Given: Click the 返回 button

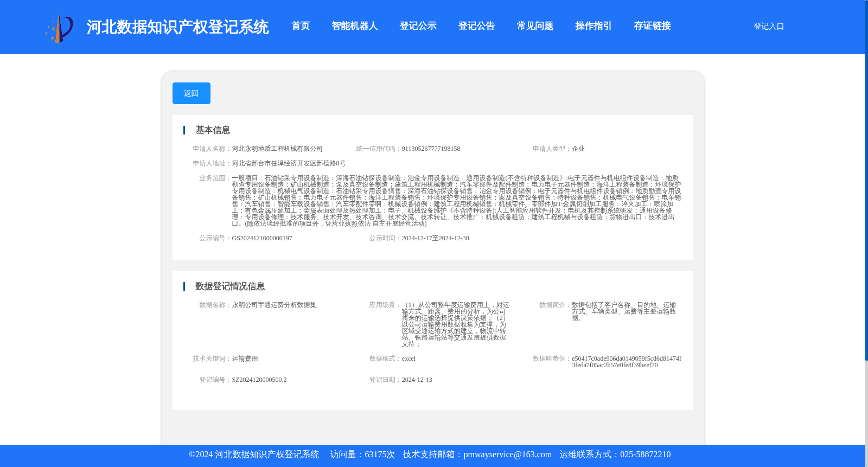Looking at the screenshot, I should (192, 93).
